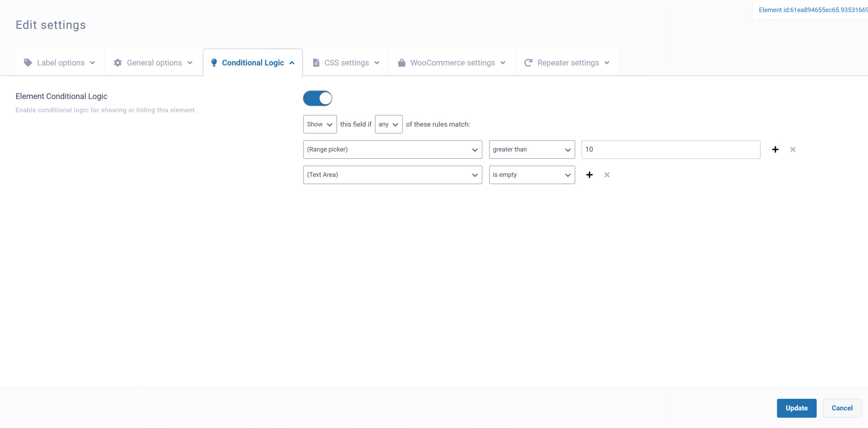Viewport: 868px width, 428px height.
Task: Click the Label options tag icon
Action: coord(28,63)
